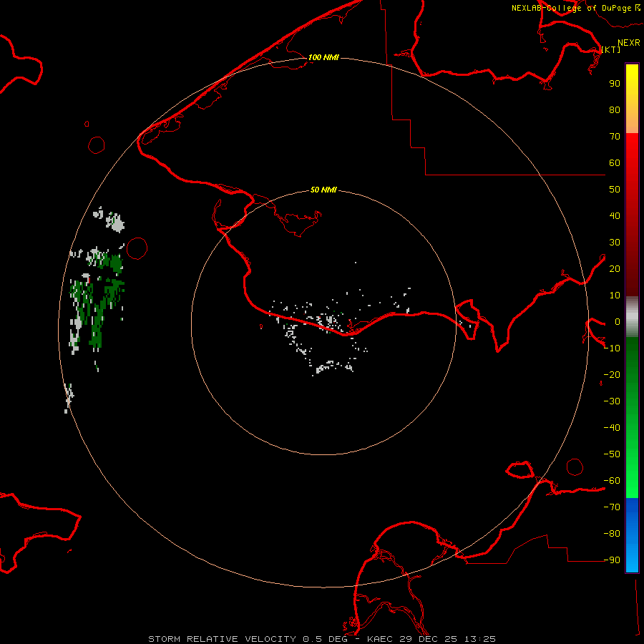Click the -50 value on velocity scale
This screenshot has width=644, height=644.
(x=612, y=454)
